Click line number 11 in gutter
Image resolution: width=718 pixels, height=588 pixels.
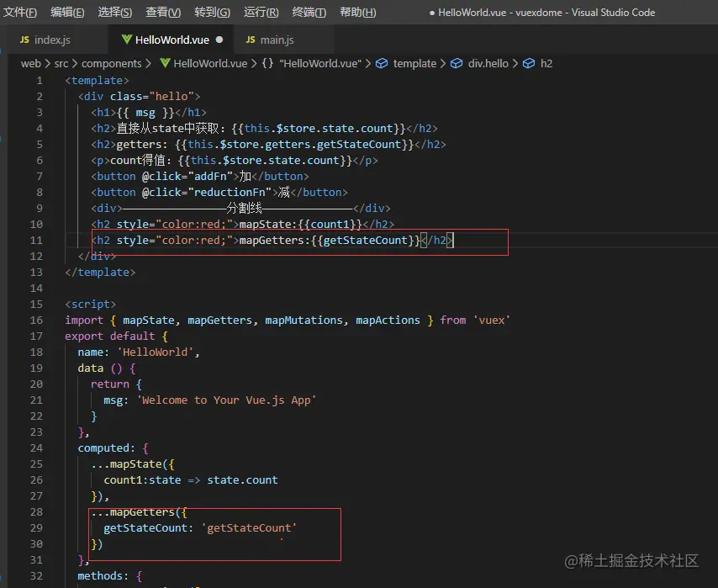[36, 240]
